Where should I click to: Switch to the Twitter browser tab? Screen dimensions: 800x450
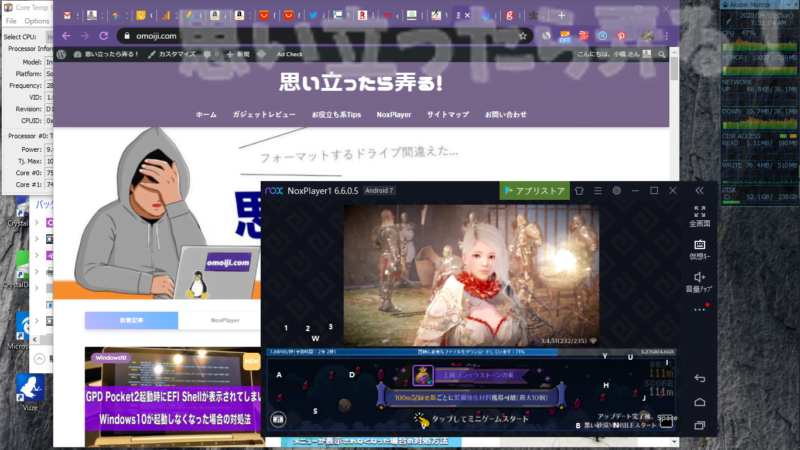[x=313, y=15]
